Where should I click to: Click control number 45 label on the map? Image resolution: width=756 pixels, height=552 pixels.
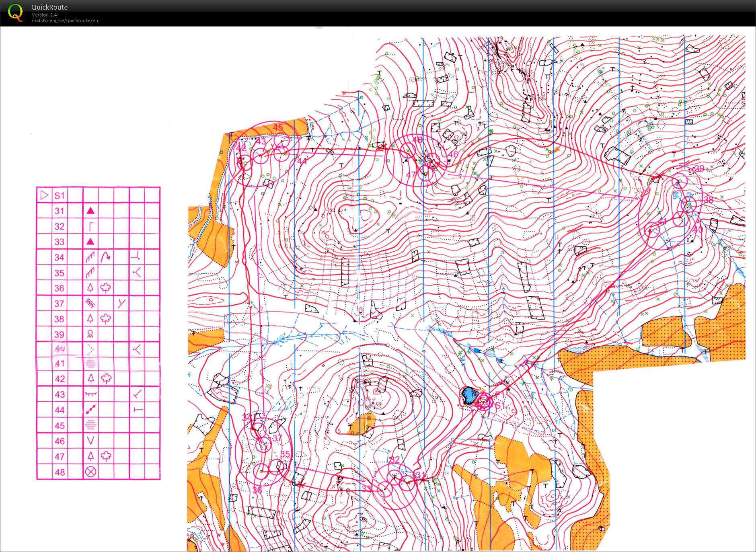coord(278,127)
